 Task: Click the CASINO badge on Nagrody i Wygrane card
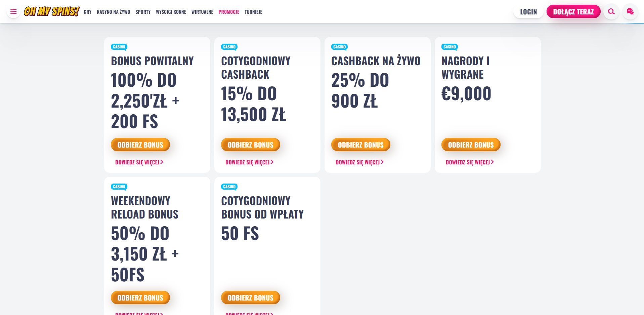coord(450,47)
